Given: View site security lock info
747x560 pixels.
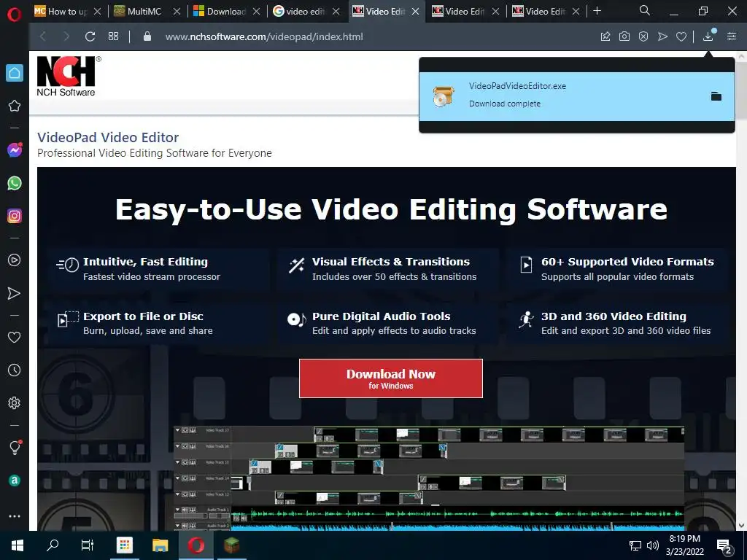Looking at the screenshot, I should (x=147, y=36).
